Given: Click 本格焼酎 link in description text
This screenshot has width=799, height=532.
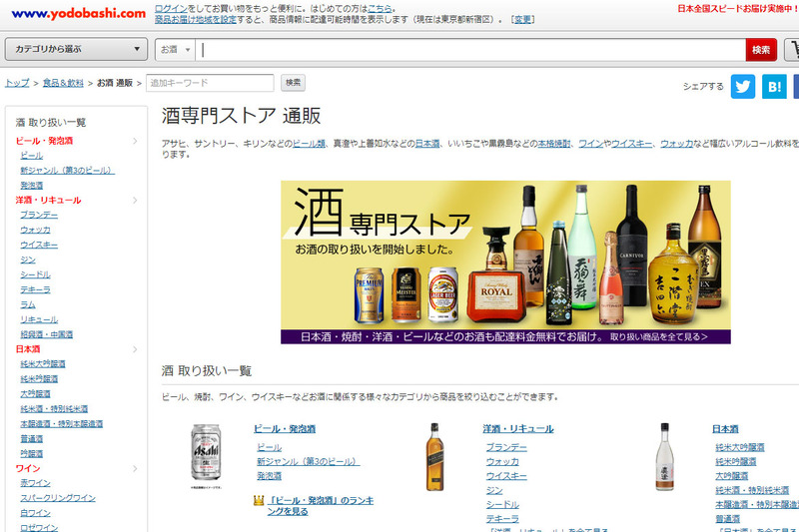Looking at the screenshot, I should (x=554, y=144).
